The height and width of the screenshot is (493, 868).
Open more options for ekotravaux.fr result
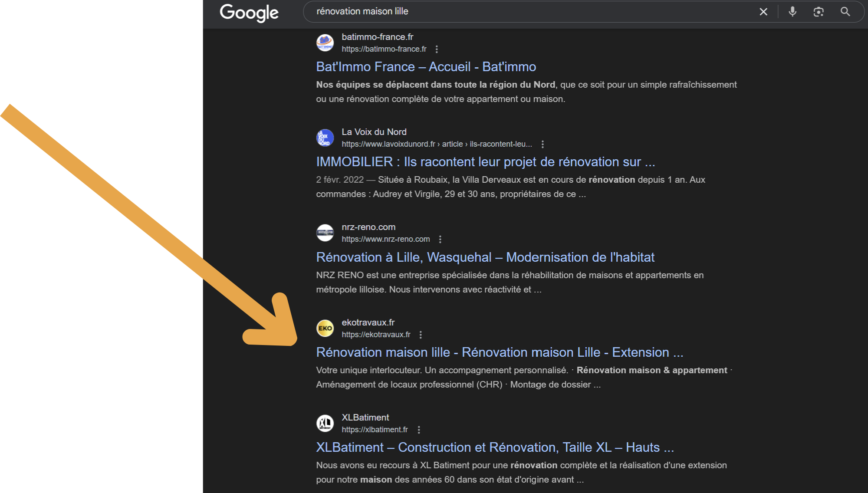(x=421, y=335)
